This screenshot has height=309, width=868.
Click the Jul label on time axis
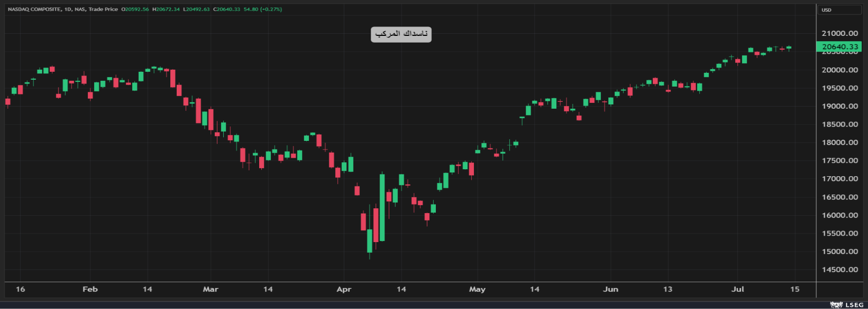point(737,289)
